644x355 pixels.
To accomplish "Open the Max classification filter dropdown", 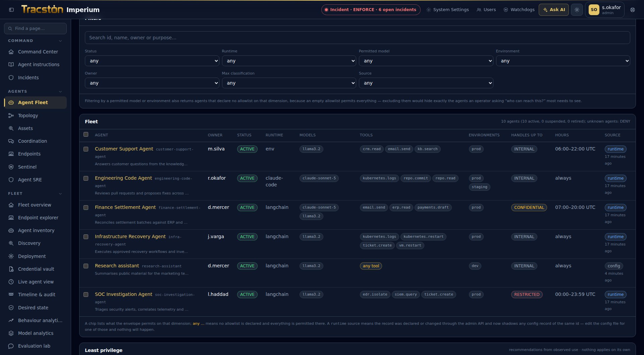I will tap(289, 83).
